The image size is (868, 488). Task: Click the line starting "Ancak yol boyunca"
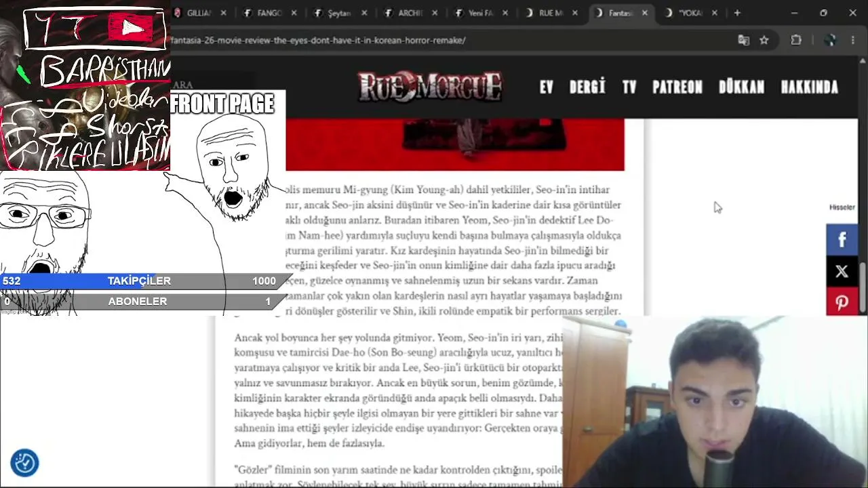(399, 338)
